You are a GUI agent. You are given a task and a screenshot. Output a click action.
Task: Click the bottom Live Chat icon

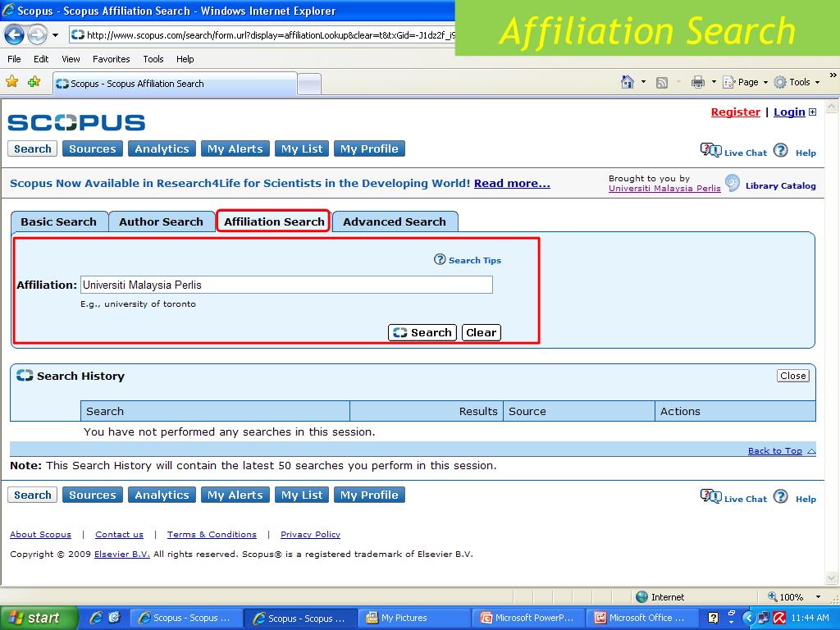click(711, 496)
